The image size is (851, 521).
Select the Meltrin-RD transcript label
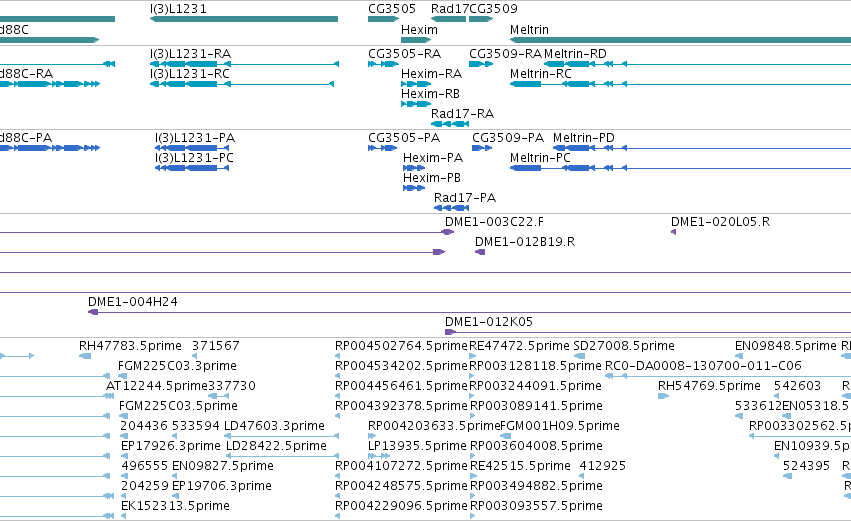575,54
